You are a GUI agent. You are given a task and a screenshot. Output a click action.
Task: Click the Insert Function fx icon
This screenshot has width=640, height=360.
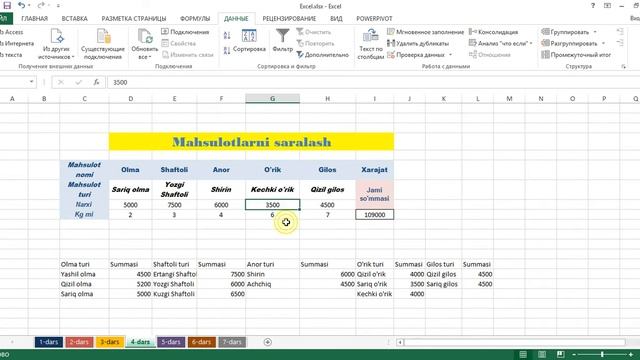96,82
